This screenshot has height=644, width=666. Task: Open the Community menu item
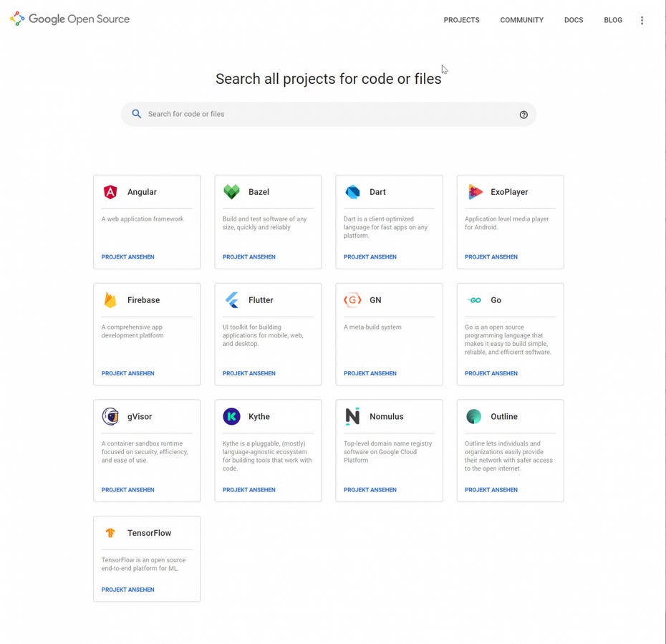pyautogui.click(x=521, y=20)
